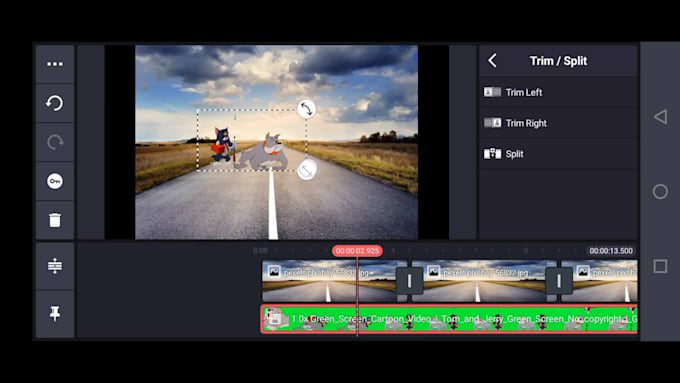The height and width of the screenshot is (383, 680).
Task: Go back from the Trim / Split panel
Action: point(492,61)
